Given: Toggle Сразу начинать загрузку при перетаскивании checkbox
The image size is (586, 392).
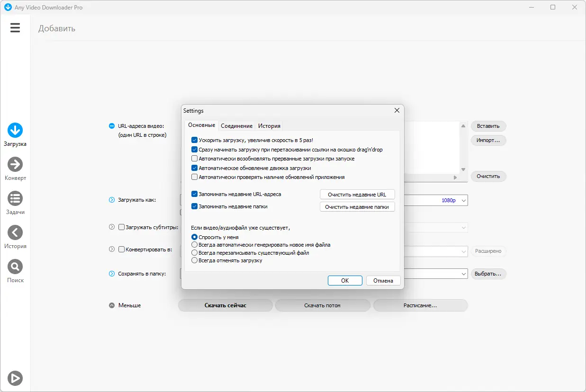Looking at the screenshot, I should pyautogui.click(x=194, y=150).
